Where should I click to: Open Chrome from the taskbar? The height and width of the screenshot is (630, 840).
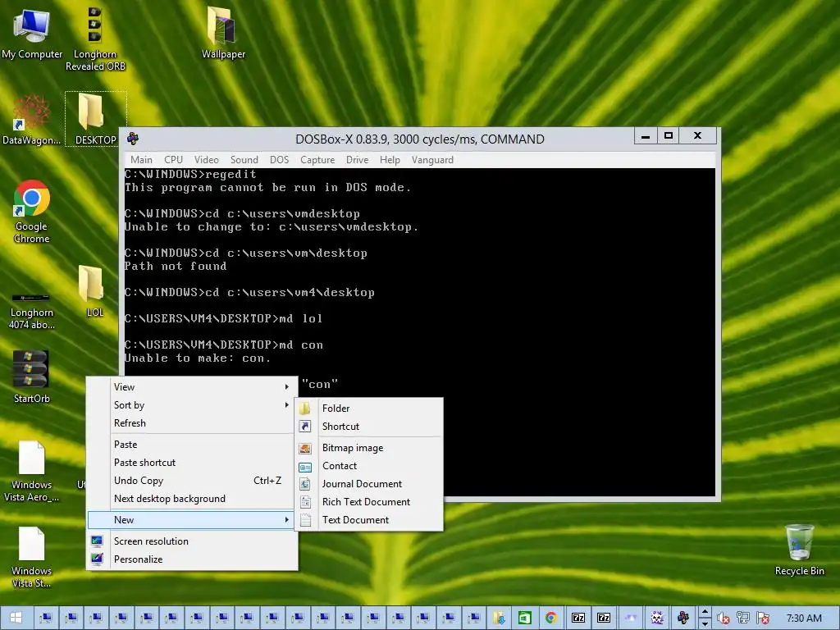point(550,618)
